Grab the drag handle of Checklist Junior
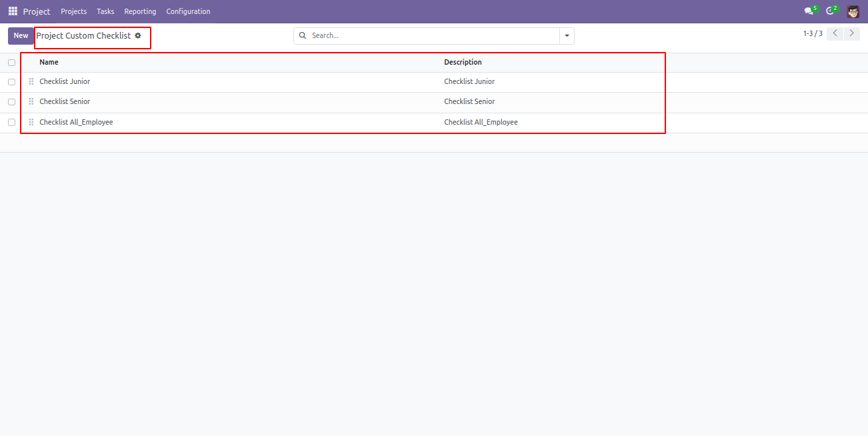Image resolution: width=868 pixels, height=436 pixels. click(31, 81)
